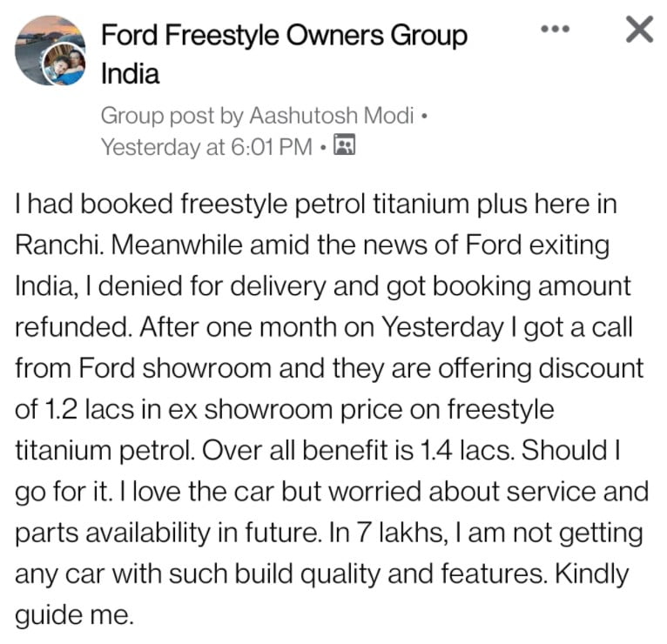Screen dimensions: 667x644
Task: Click the word India in group title
Action: (x=130, y=74)
